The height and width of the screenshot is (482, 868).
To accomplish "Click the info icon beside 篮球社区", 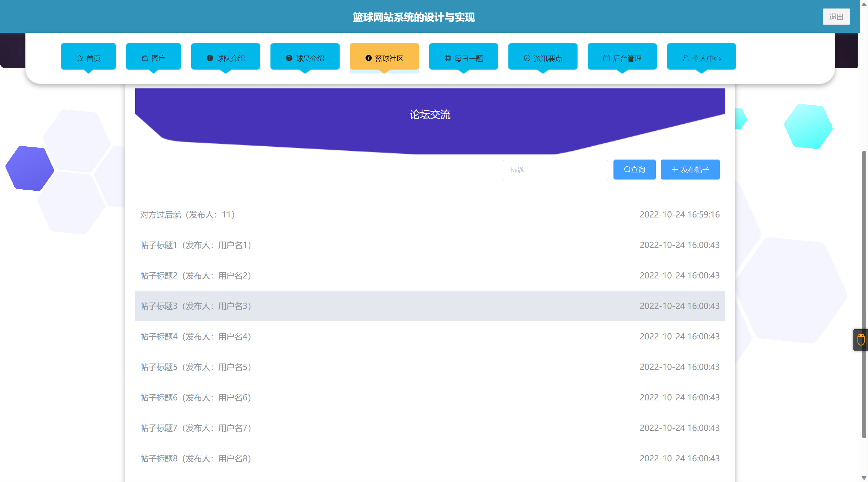I will (368, 58).
